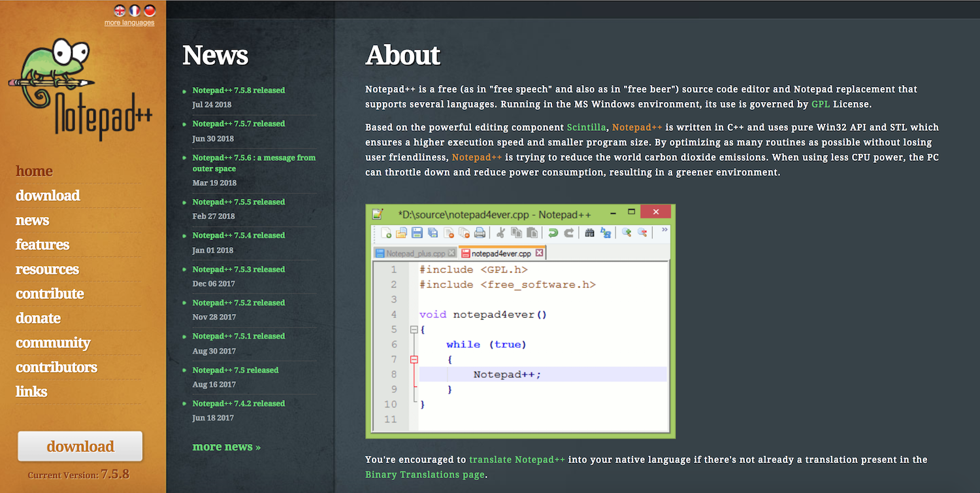The width and height of the screenshot is (980, 493).
Task: Open the Notepad++ 7.5.3 released news
Action: (x=238, y=269)
